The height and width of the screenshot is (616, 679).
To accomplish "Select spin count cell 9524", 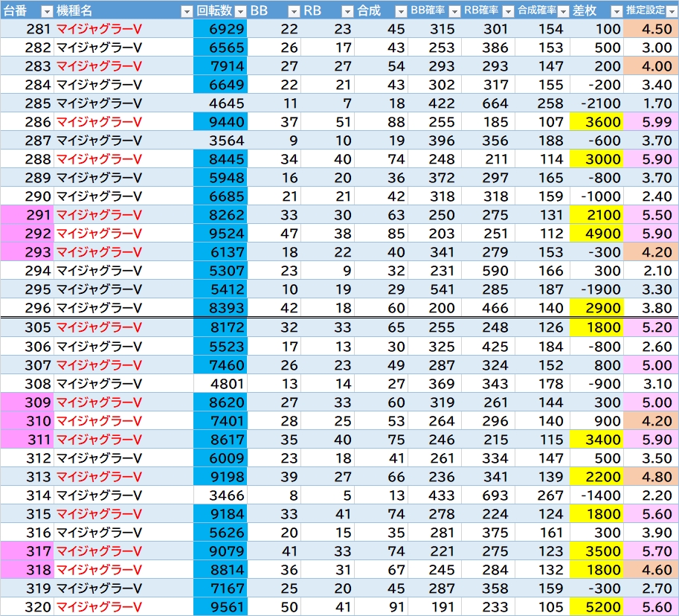I will tap(220, 233).
